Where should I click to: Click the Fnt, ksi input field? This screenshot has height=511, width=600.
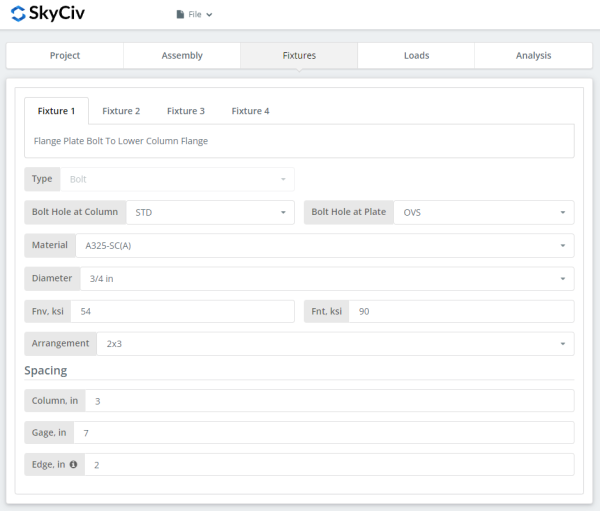pos(461,311)
